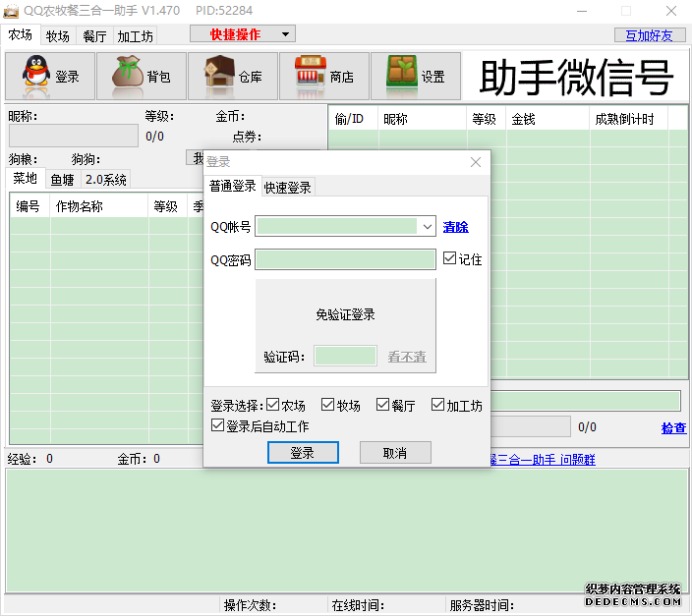
Task: Focus the QQ密码 input field
Action: click(345, 259)
